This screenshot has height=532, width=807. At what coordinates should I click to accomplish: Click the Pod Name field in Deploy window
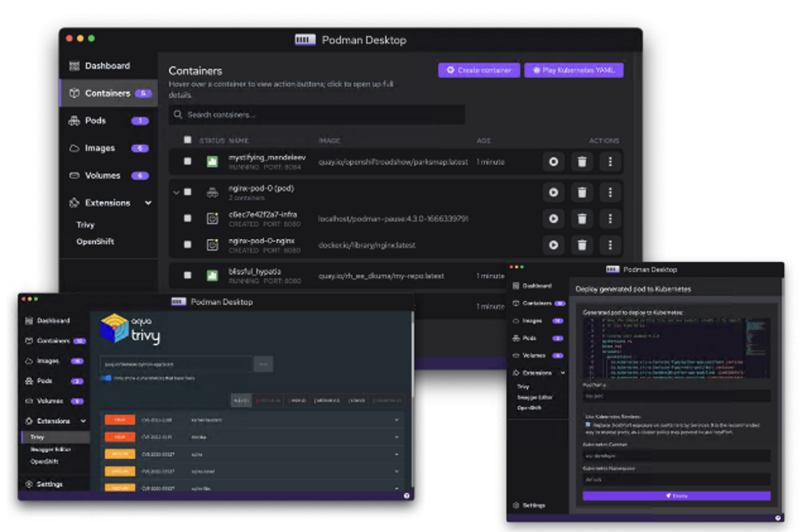click(676, 396)
